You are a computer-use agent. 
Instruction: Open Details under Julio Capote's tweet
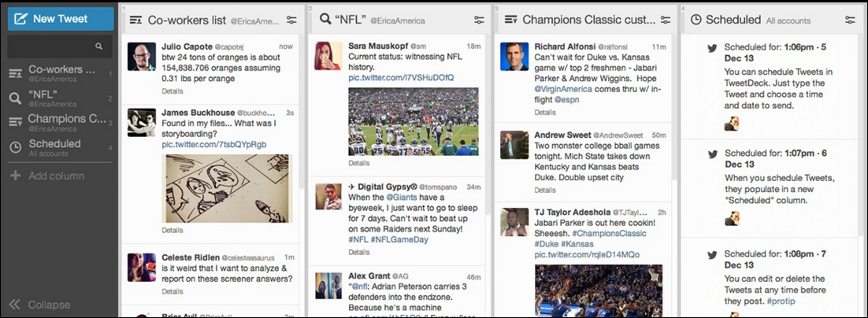click(x=172, y=91)
